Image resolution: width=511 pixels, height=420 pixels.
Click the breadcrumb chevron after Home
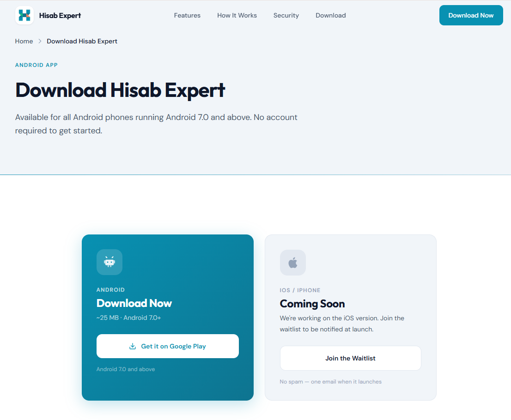tap(39, 41)
